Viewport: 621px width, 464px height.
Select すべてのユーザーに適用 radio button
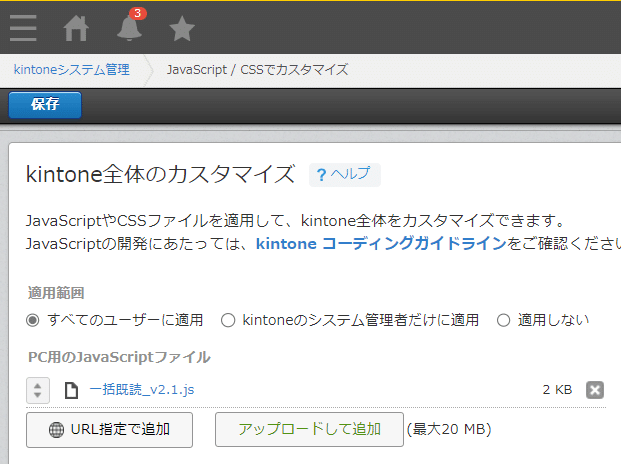click(33, 320)
